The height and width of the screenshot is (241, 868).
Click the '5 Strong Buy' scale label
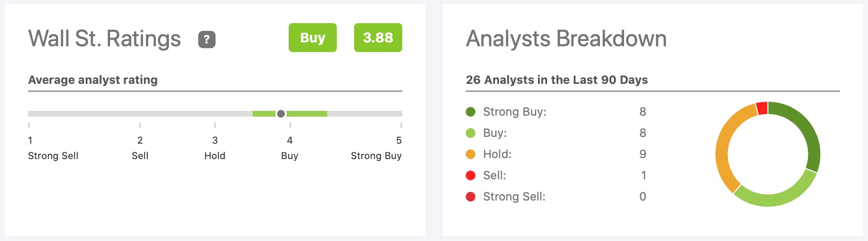pyautogui.click(x=376, y=148)
